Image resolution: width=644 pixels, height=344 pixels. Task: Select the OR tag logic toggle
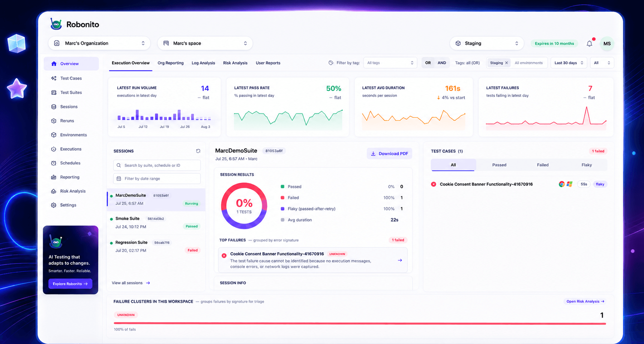point(428,63)
